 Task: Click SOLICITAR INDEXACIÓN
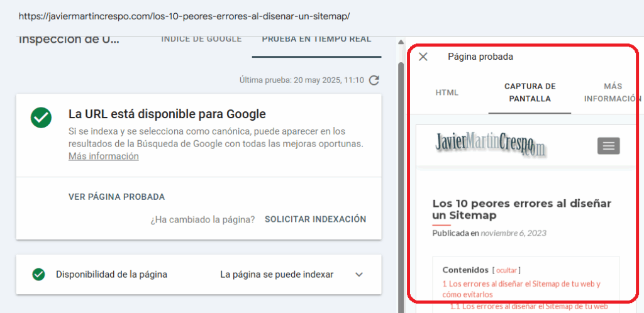pos(316,219)
